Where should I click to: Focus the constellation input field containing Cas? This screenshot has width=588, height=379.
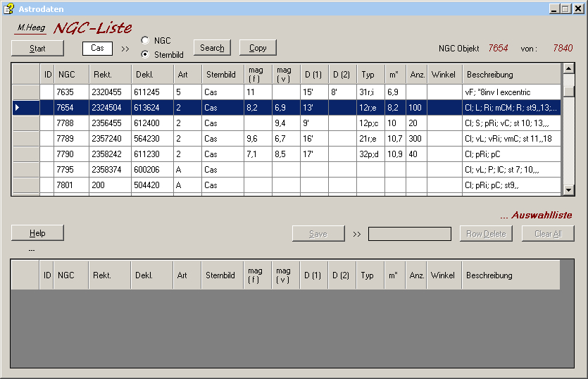pos(97,48)
